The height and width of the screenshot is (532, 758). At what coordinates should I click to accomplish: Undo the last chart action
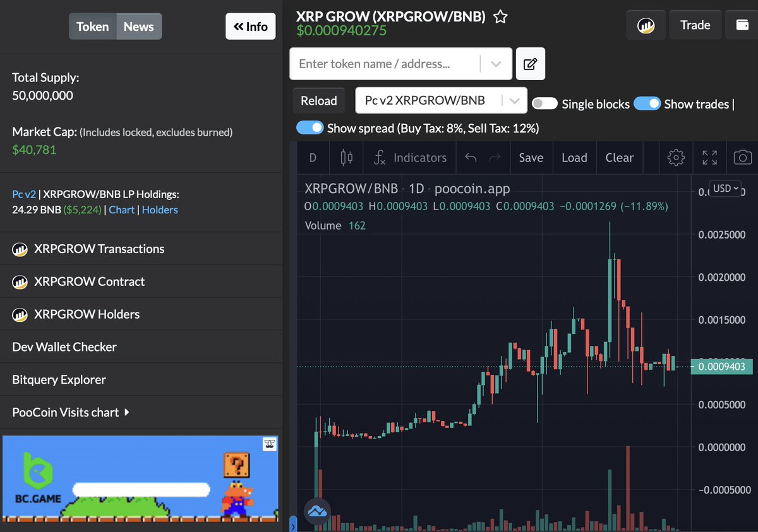coord(471,158)
